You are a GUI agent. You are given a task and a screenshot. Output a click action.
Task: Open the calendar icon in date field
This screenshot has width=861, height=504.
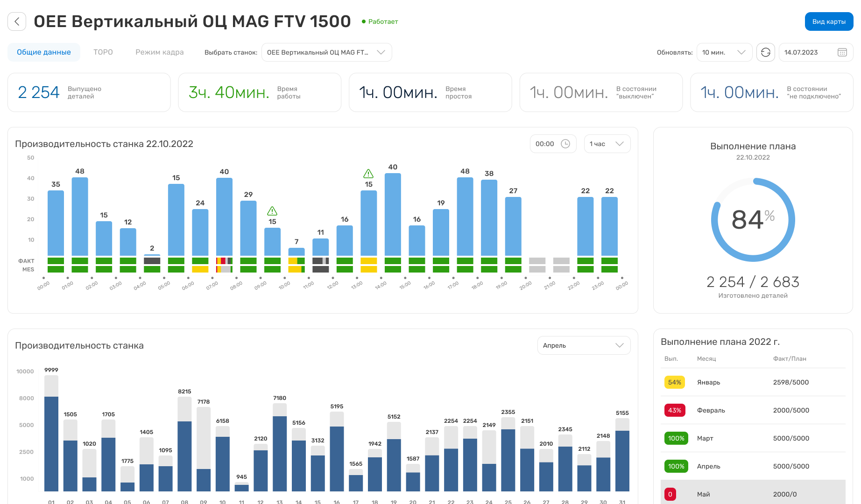coord(842,52)
